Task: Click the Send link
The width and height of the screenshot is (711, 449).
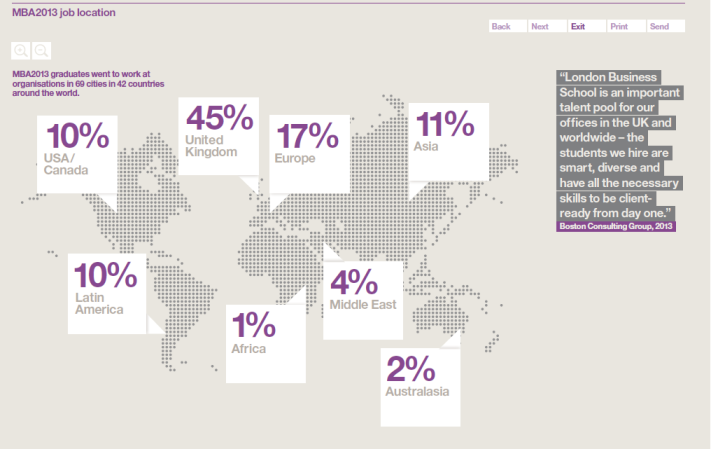Action: pos(659,27)
